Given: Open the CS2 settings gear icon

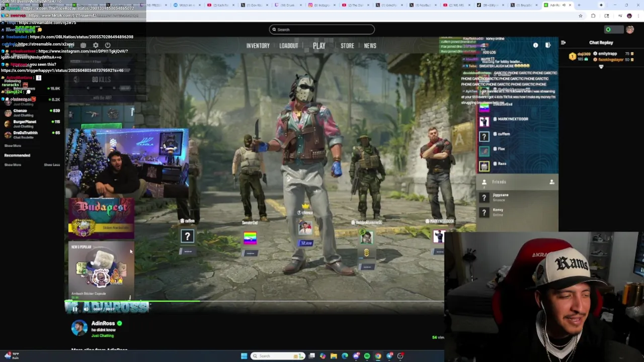Looking at the screenshot, I should [96, 45].
